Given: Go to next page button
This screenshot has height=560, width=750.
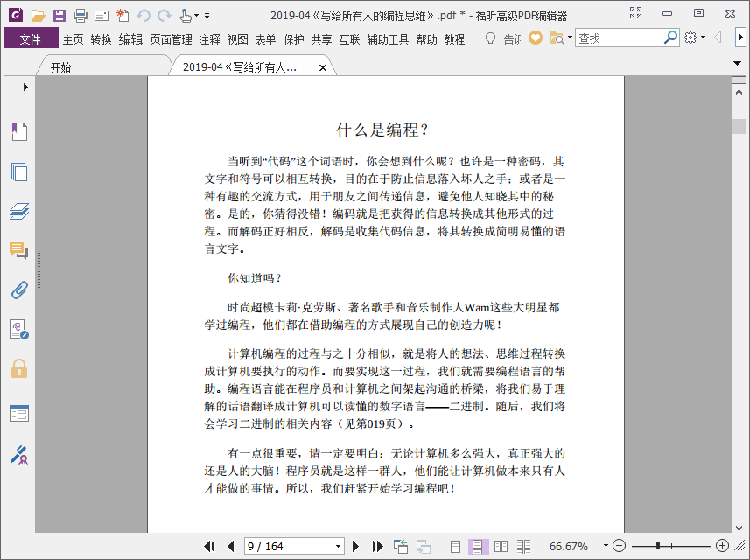Looking at the screenshot, I should [355, 546].
